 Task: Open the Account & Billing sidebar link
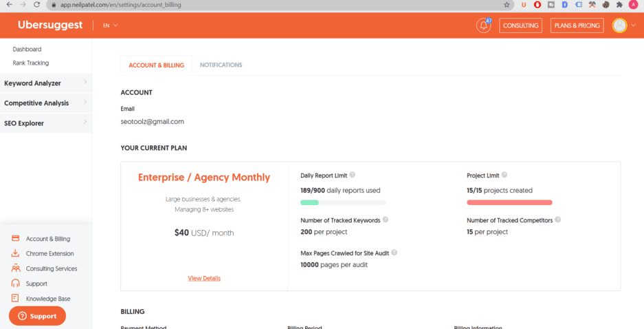pos(48,239)
